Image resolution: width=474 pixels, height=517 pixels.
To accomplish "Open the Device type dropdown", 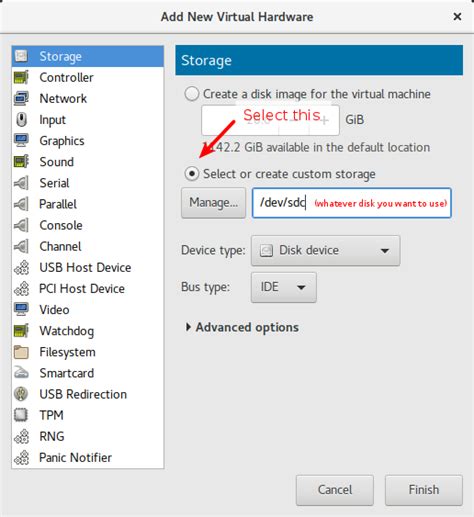I will click(x=325, y=250).
